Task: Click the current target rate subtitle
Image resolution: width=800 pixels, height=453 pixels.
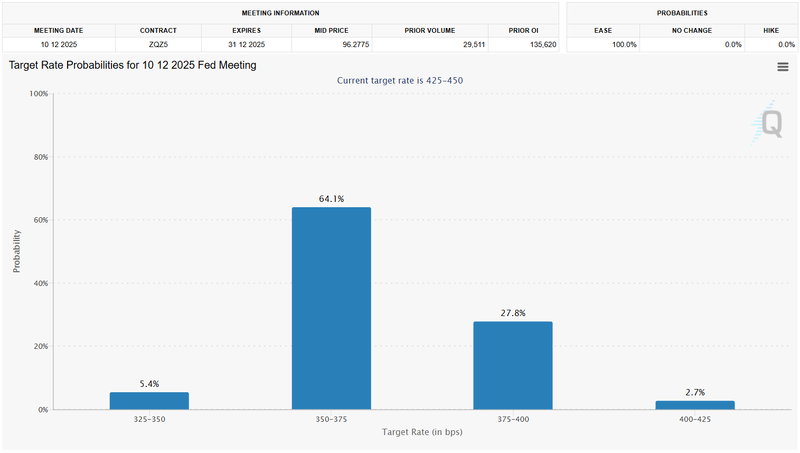Action: click(x=399, y=80)
